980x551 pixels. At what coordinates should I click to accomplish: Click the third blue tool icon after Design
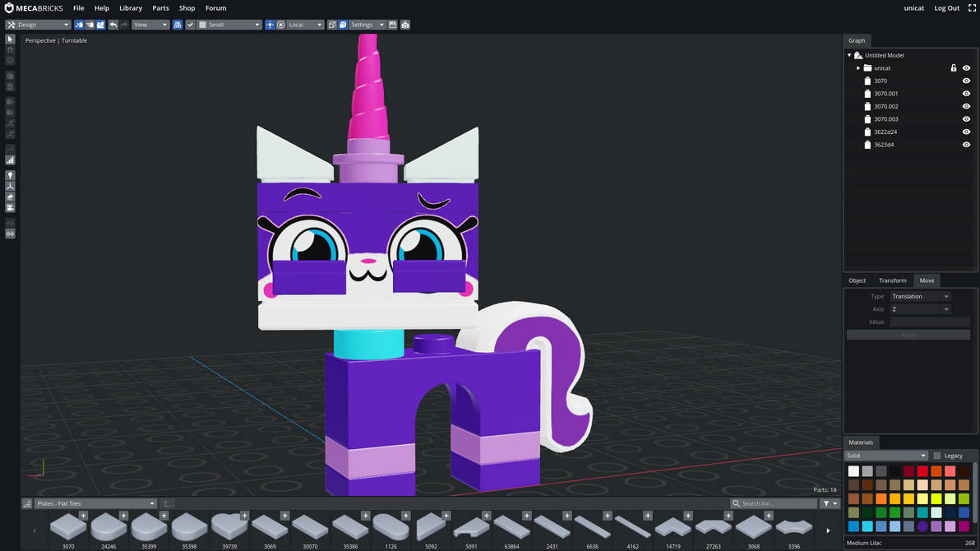[100, 25]
